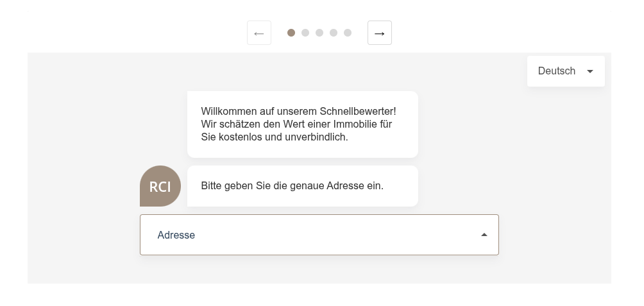
Task: Jump to the second carousel dot
Action: coord(305,33)
